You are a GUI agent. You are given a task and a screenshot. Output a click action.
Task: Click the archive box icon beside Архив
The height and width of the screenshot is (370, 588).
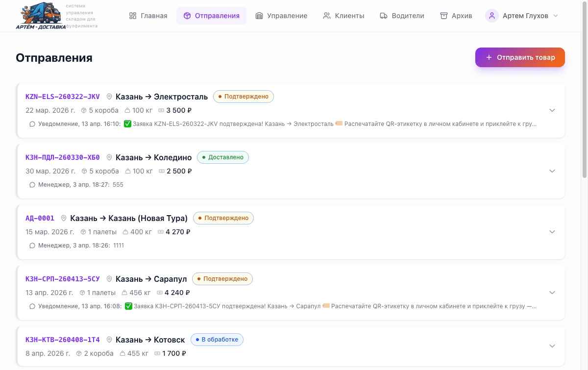[444, 16]
